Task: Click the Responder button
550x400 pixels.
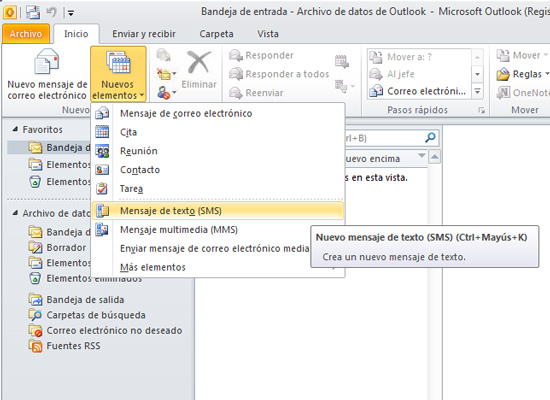Action: coord(261,55)
